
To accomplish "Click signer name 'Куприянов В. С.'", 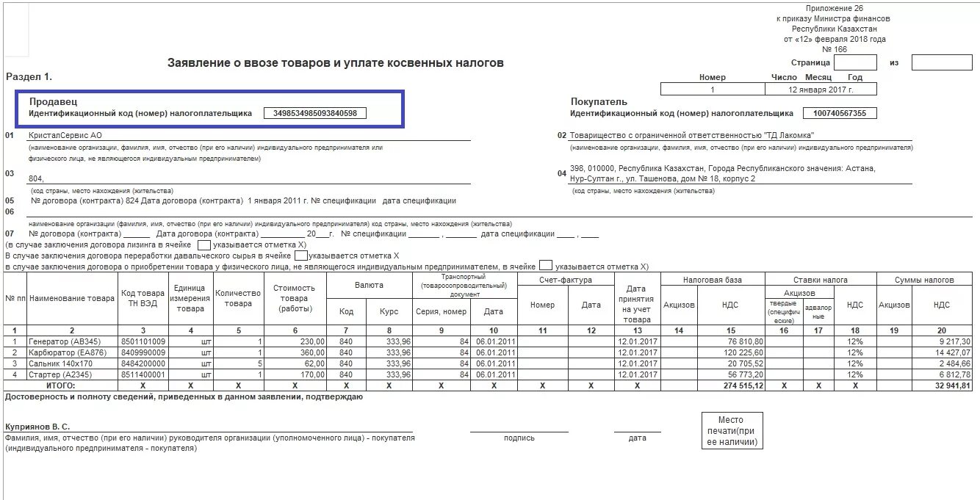I will click(37, 426).
